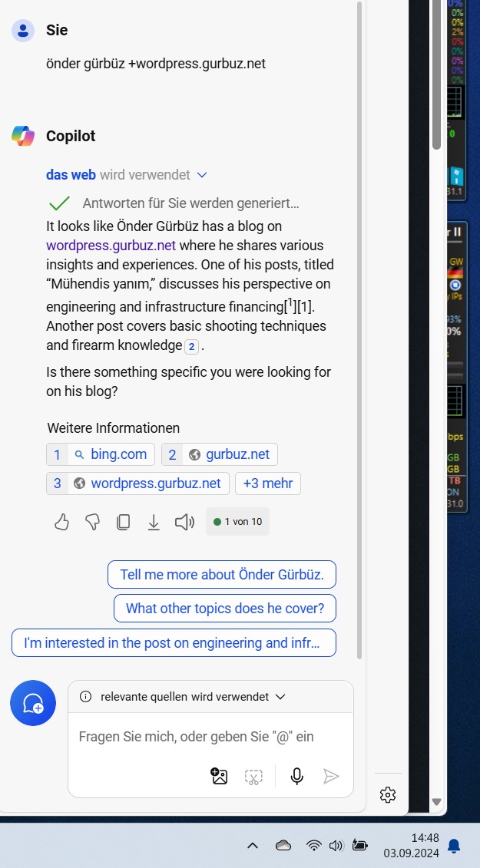Add an image to the message

click(x=220, y=776)
